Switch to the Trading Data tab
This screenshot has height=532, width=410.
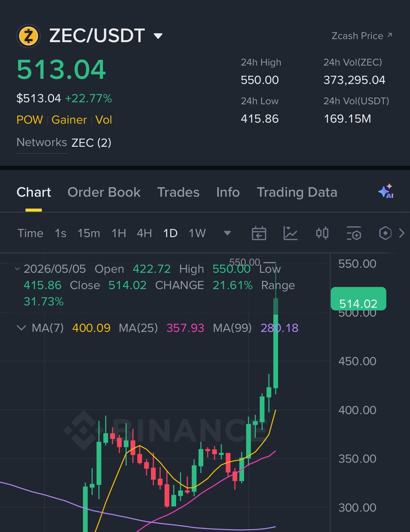297,192
